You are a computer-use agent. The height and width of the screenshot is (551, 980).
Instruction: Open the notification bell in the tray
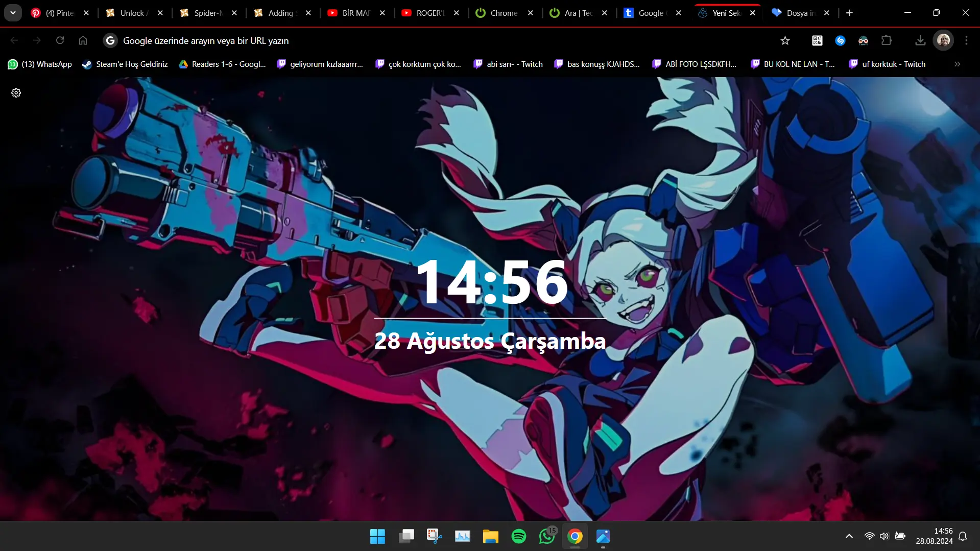pos(963,536)
